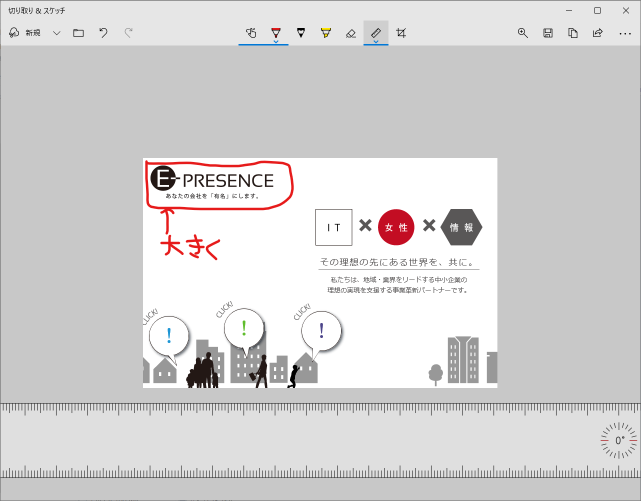Toggle touch writing tool
This screenshot has width=641, height=501.
(x=251, y=33)
